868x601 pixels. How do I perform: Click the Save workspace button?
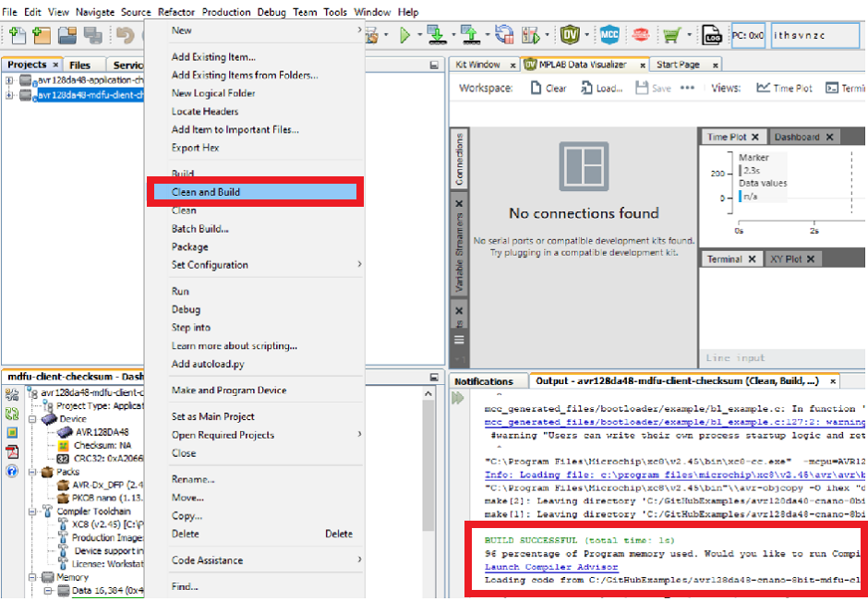pos(653,88)
